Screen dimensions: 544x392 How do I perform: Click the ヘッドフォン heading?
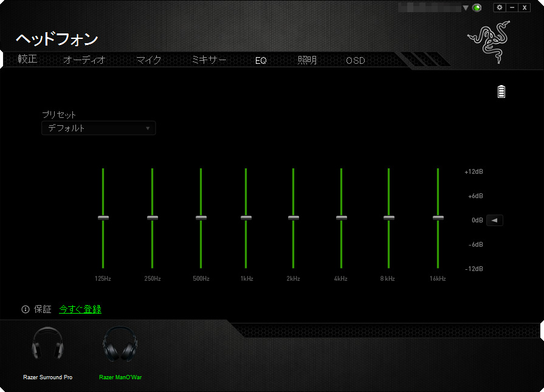57,39
